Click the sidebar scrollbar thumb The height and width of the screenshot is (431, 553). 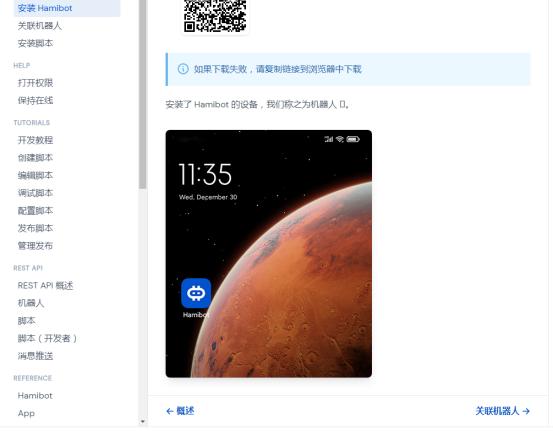tap(142, 94)
